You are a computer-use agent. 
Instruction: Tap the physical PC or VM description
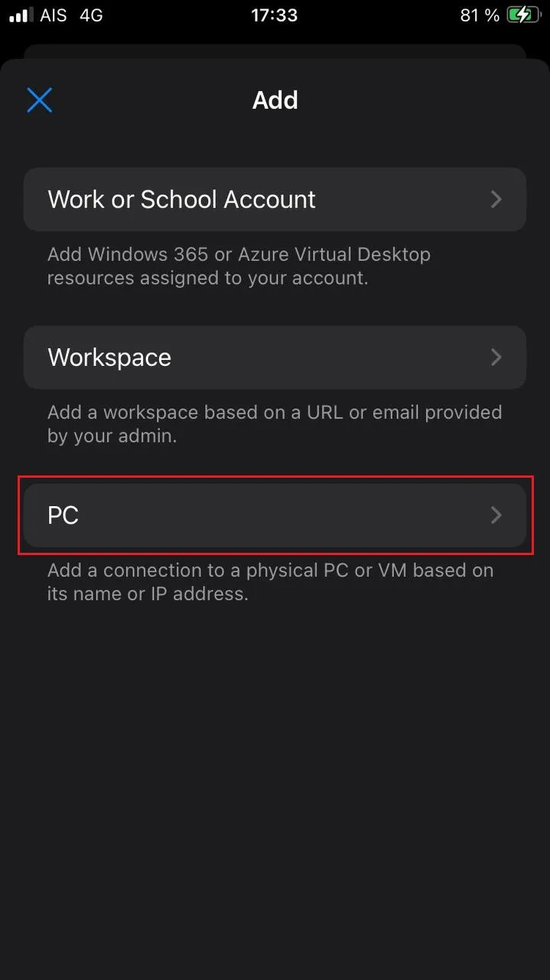point(270,582)
